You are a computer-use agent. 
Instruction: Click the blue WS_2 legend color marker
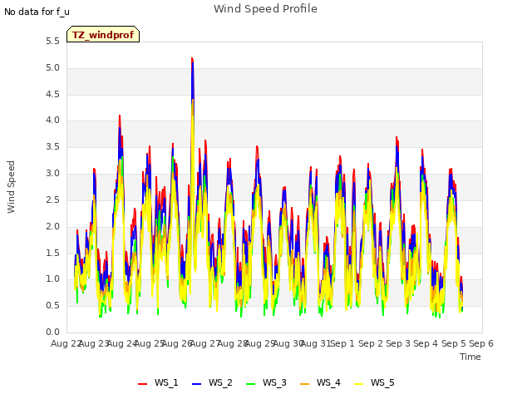click(x=196, y=383)
